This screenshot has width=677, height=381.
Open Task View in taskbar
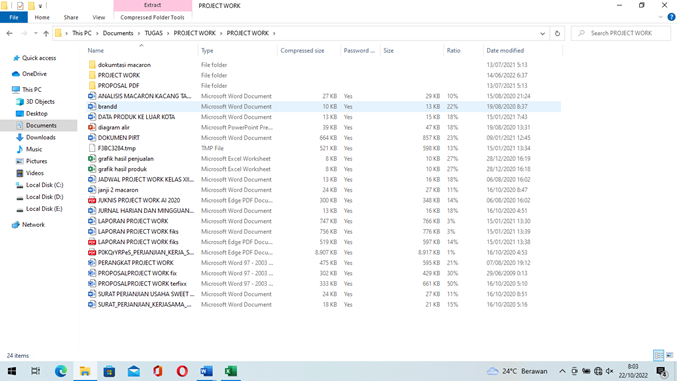[x=36, y=371]
